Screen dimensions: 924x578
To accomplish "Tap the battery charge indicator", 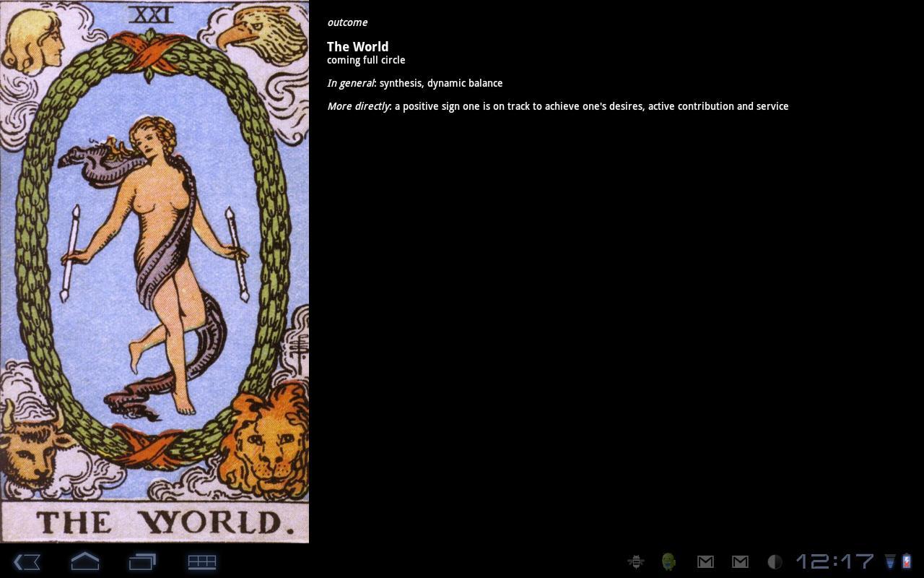I will pos(907,561).
